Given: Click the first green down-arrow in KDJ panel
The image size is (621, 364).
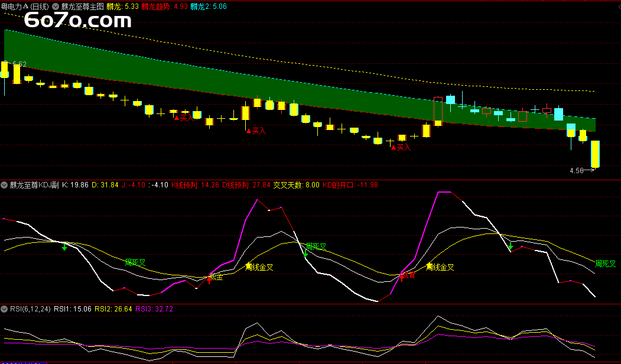Looking at the screenshot, I should (64, 247).
